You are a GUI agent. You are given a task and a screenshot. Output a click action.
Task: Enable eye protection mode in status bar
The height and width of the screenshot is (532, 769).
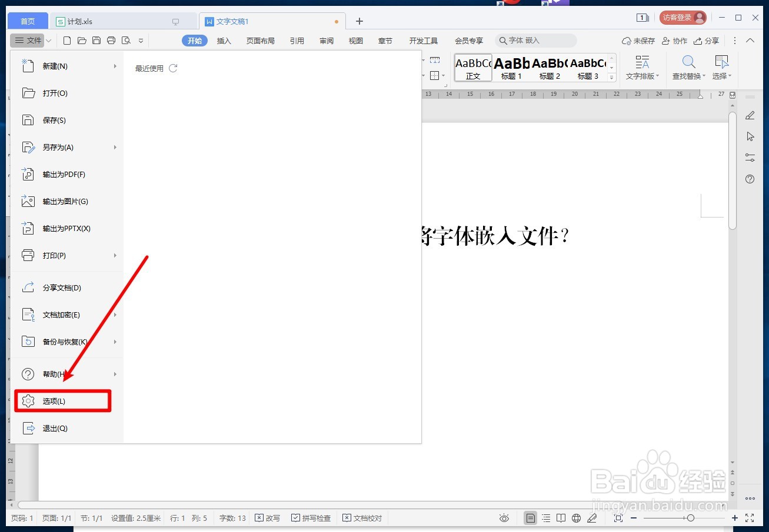pos(504,518)
